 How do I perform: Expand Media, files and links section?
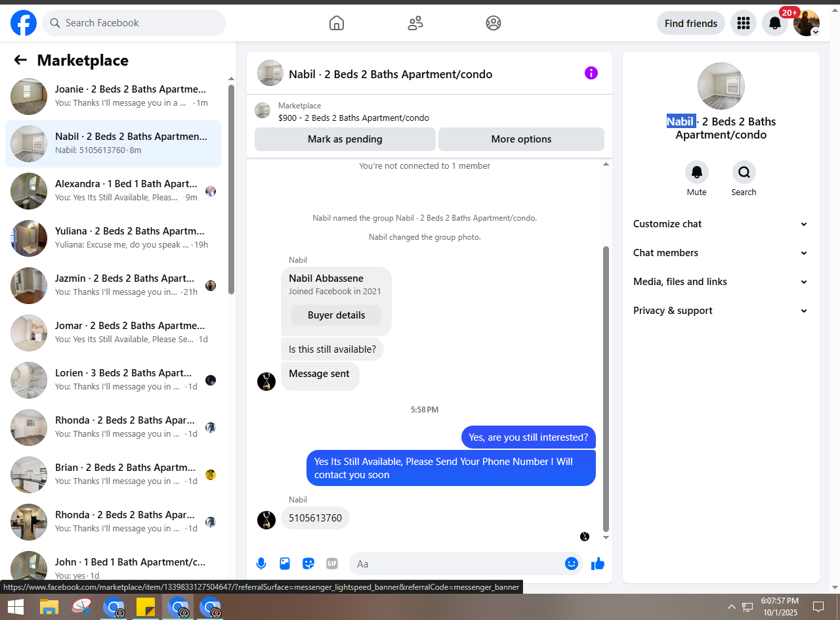pos(721,282)
